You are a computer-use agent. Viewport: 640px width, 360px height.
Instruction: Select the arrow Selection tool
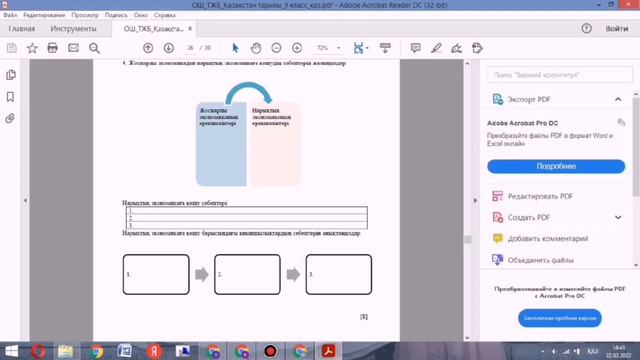(x=235, y=48)
